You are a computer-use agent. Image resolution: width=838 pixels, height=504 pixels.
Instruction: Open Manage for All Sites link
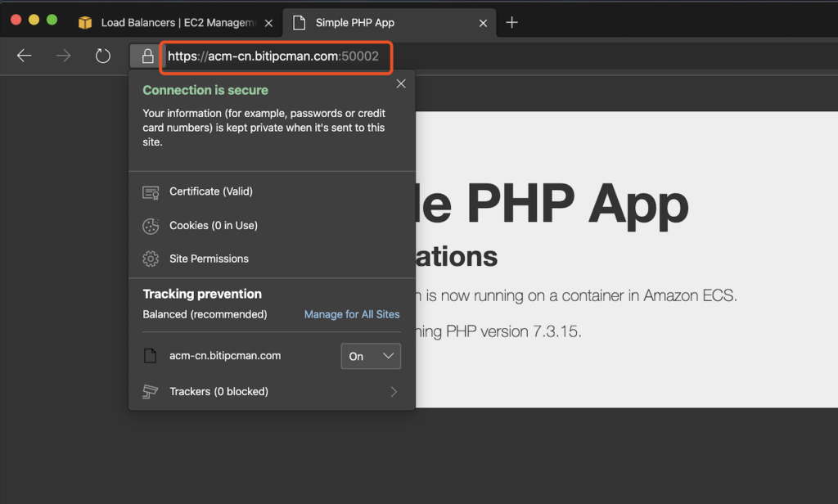point(352,314)
